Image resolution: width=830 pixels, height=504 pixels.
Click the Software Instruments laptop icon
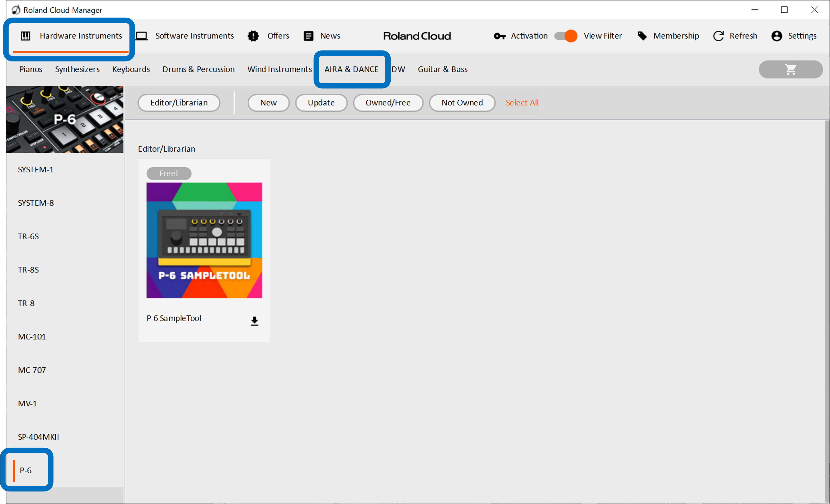(x=142, y=36)
